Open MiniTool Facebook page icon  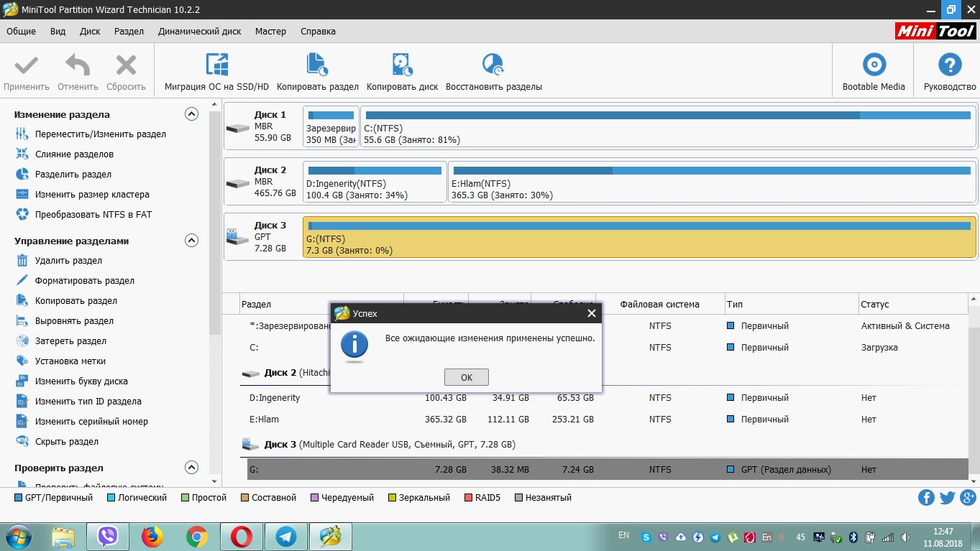[926, 498]
